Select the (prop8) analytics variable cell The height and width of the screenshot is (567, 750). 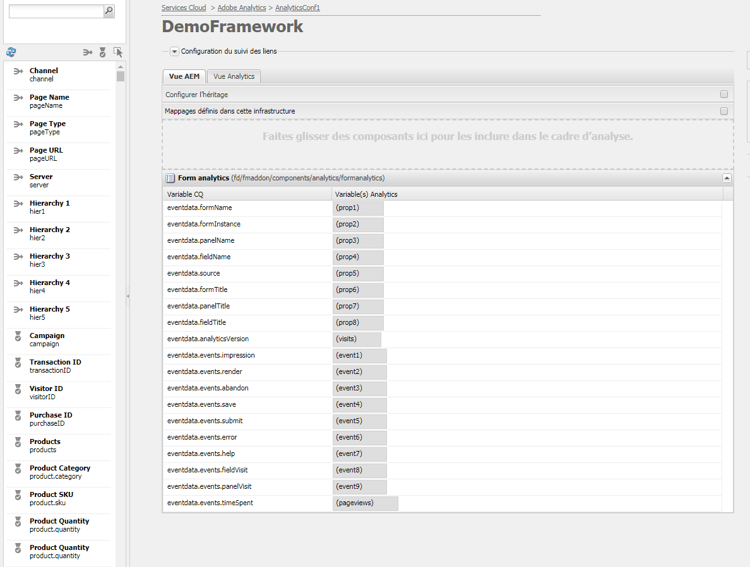[358, 323]
